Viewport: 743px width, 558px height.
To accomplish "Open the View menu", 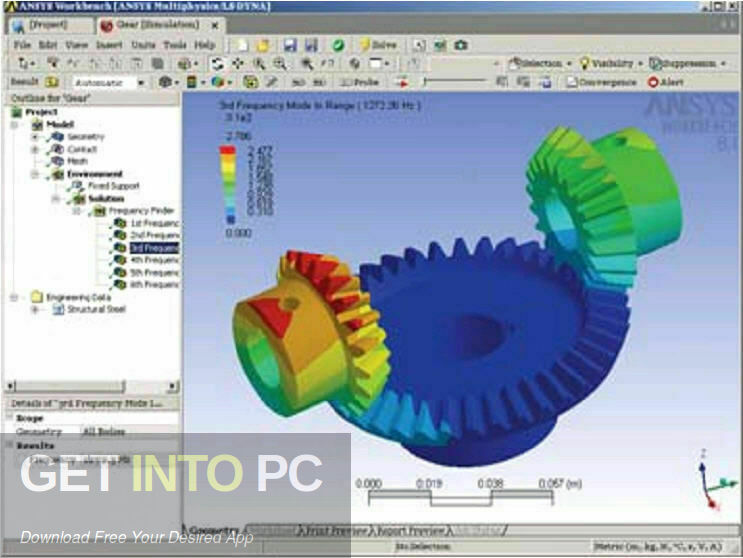I will [x=76, y=45].
